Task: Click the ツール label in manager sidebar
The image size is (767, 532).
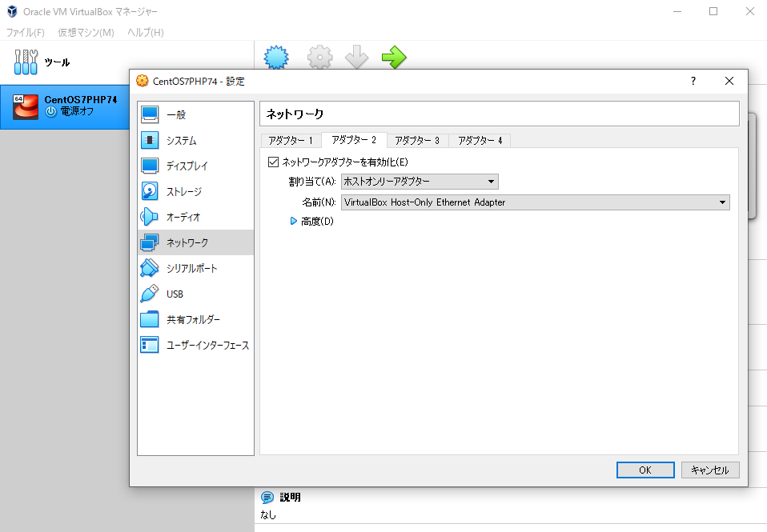Action: 57,62
